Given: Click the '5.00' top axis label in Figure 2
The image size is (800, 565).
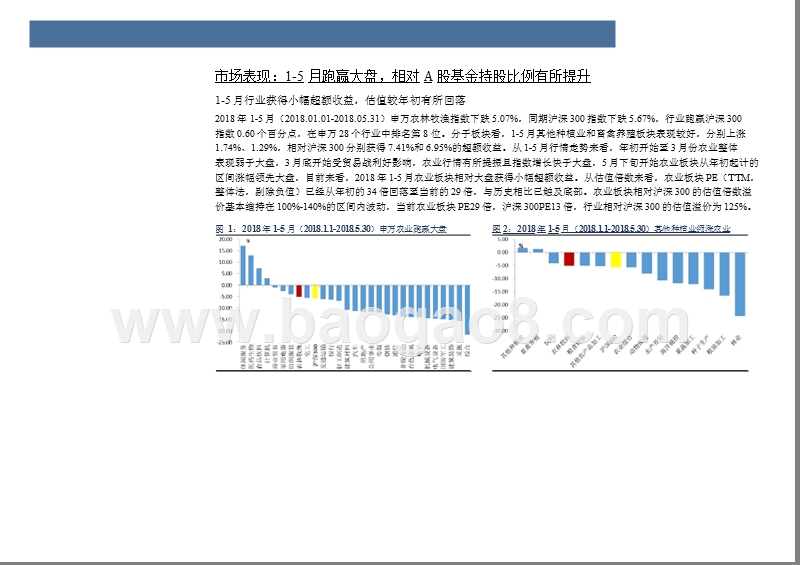Looking at the screenshot, I should point(503,239).
